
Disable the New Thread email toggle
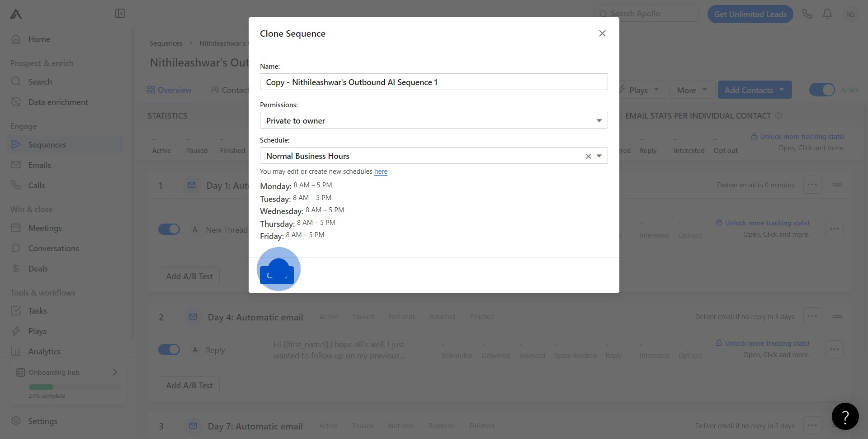pos(169,229)
